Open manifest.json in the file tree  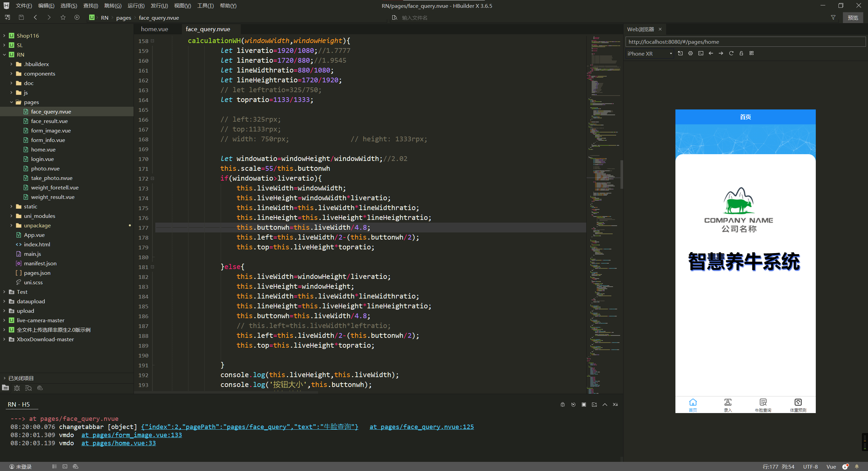tap(40, 263)
